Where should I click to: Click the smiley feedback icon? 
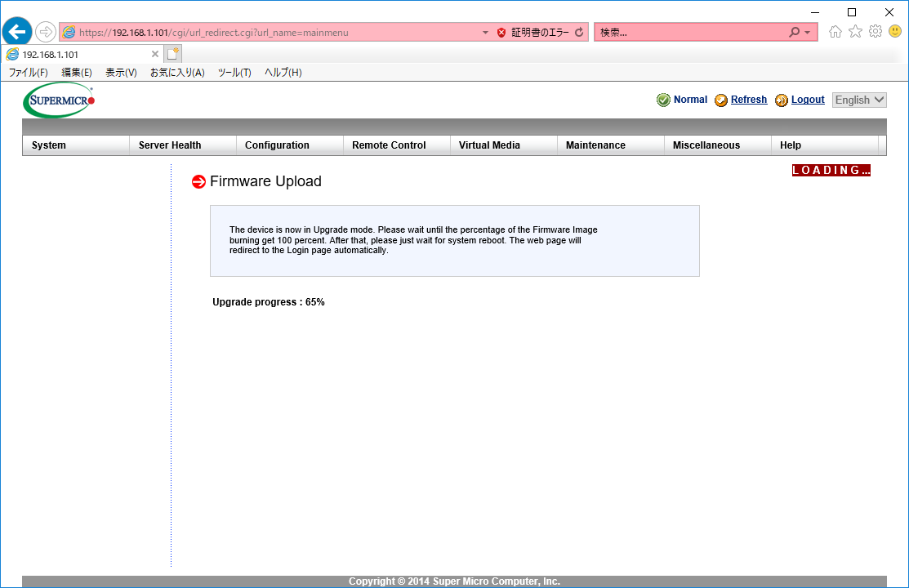click(x=895, y=32)
